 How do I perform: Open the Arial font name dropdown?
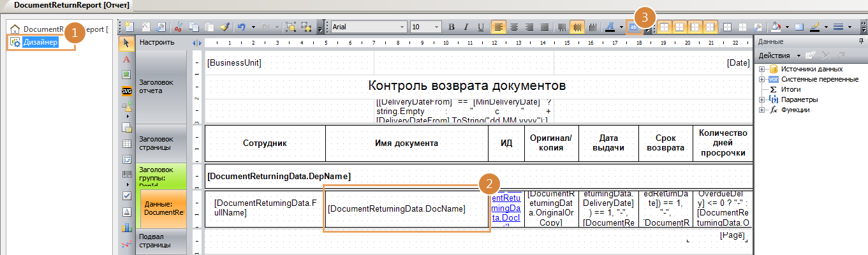(402, 27)
